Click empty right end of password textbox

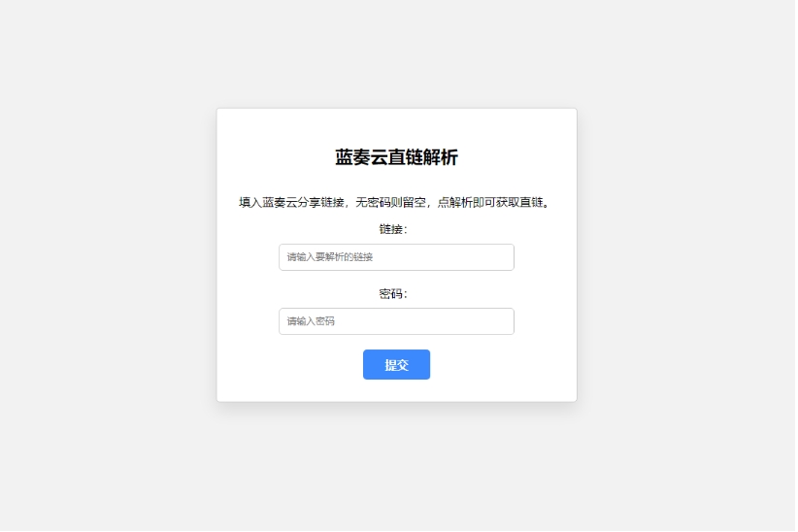point(483,322)
